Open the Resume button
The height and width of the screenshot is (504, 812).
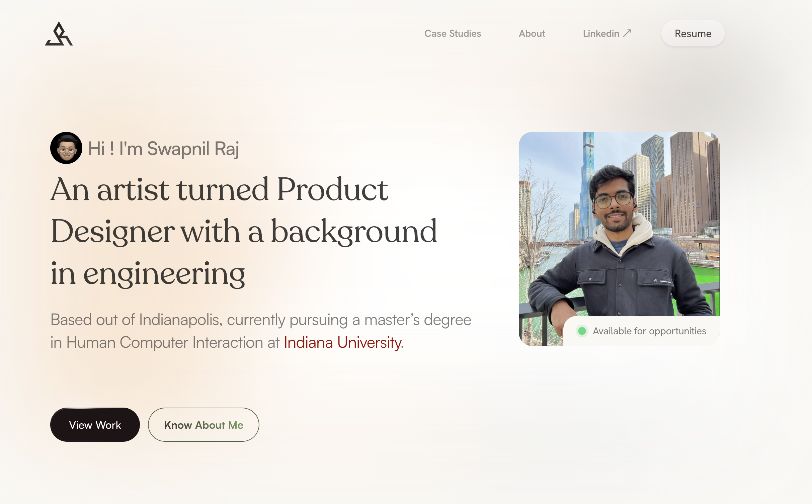tap(693, 33)
